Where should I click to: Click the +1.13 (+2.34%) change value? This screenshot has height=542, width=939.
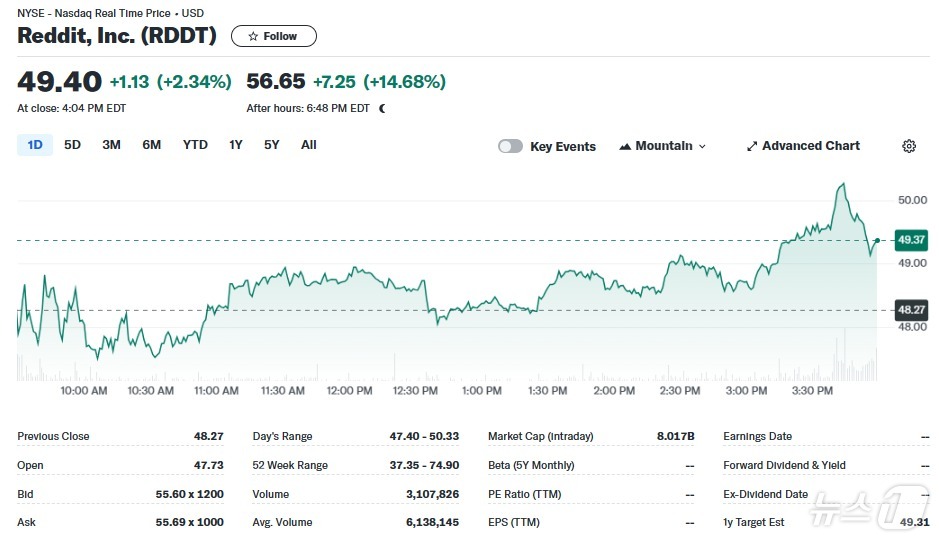click(x=171, y=81)
